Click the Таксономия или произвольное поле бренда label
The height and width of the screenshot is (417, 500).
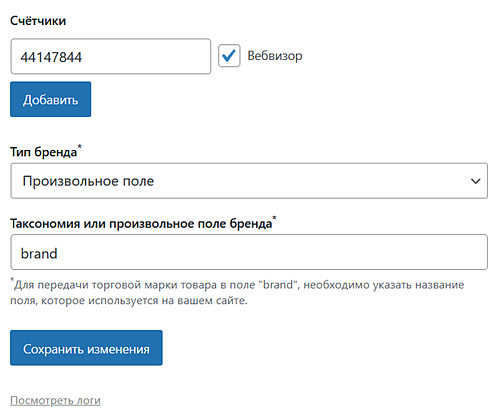[x=141, y=223]
